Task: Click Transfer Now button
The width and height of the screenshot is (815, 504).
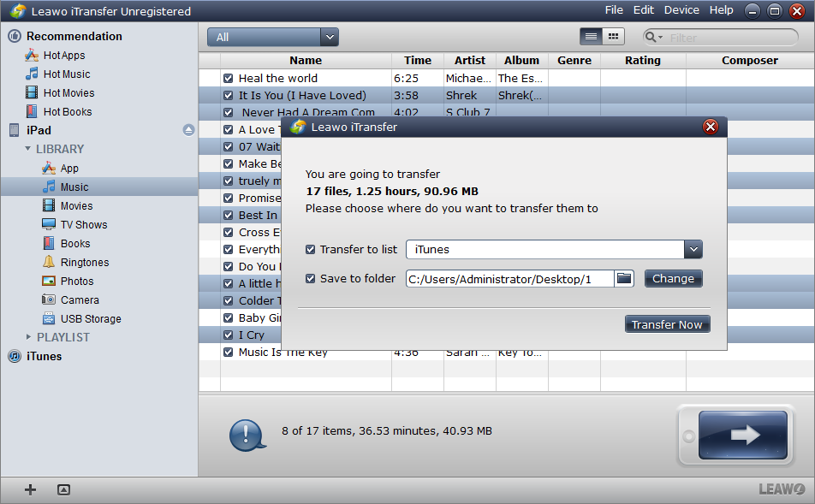Action: (x=668, y=324)
